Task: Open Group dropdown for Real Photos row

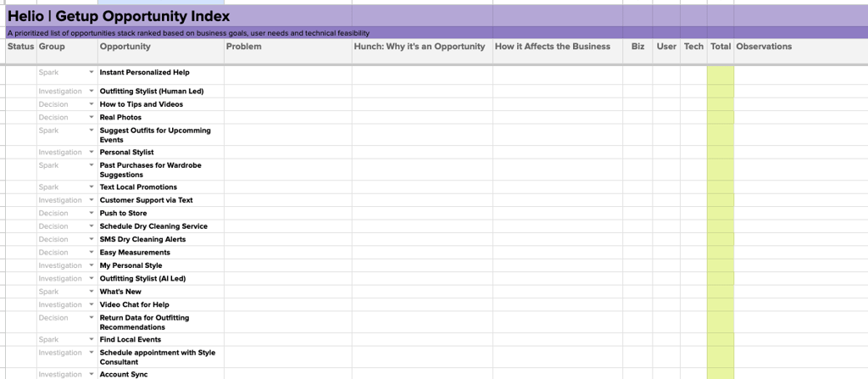Action: click(92, 118)
